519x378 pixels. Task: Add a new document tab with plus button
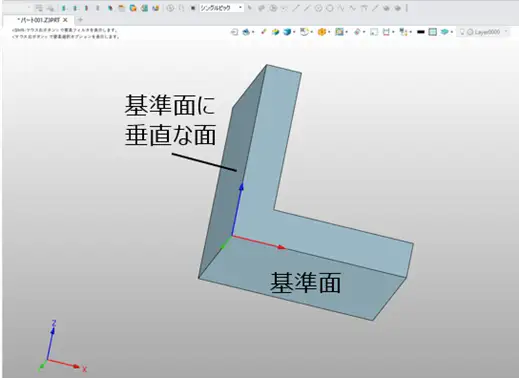[80, 20]
